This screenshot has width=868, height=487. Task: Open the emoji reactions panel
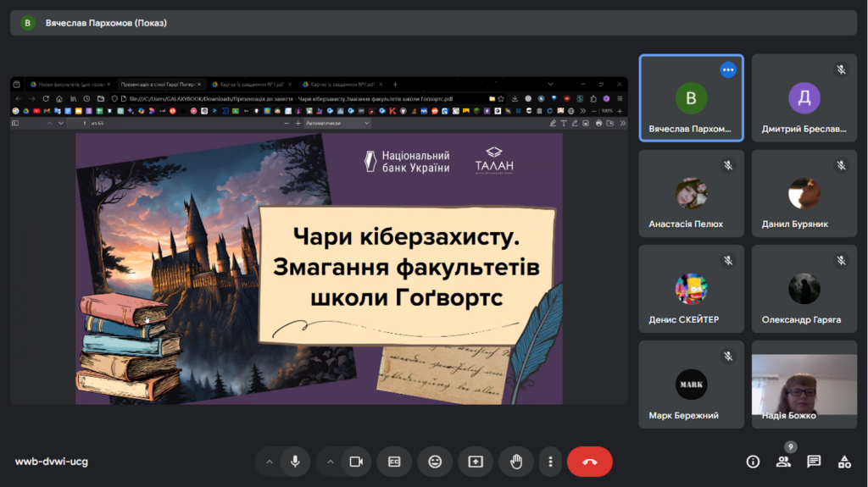435,462
